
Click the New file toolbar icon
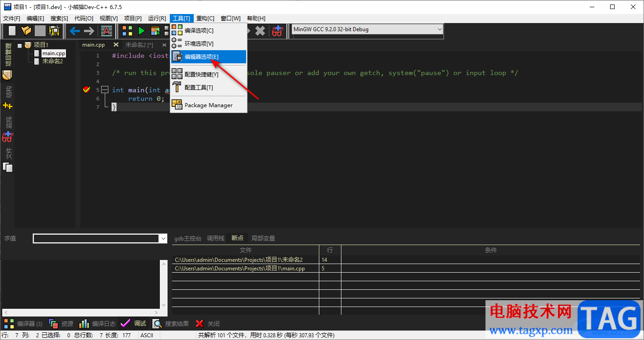[x=12, y=31]
